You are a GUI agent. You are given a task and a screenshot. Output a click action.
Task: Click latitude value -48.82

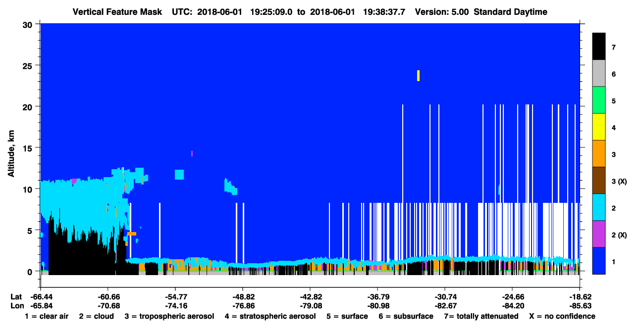click(x=243, y=297)
